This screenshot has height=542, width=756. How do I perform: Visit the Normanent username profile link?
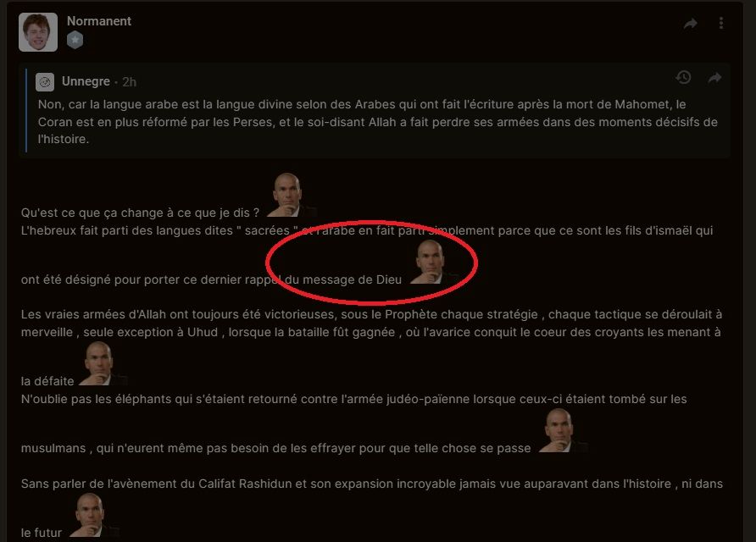tap(99, 21)
